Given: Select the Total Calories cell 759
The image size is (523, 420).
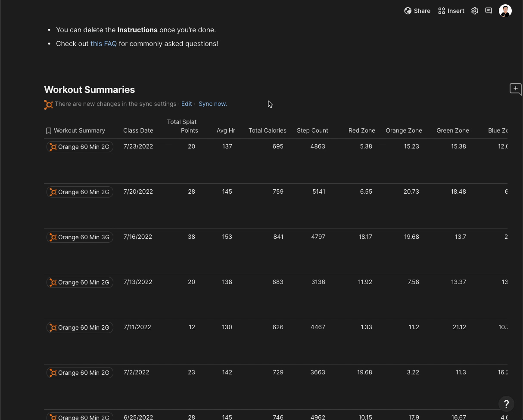Looking at the screenshot, I should pos(278,191).
